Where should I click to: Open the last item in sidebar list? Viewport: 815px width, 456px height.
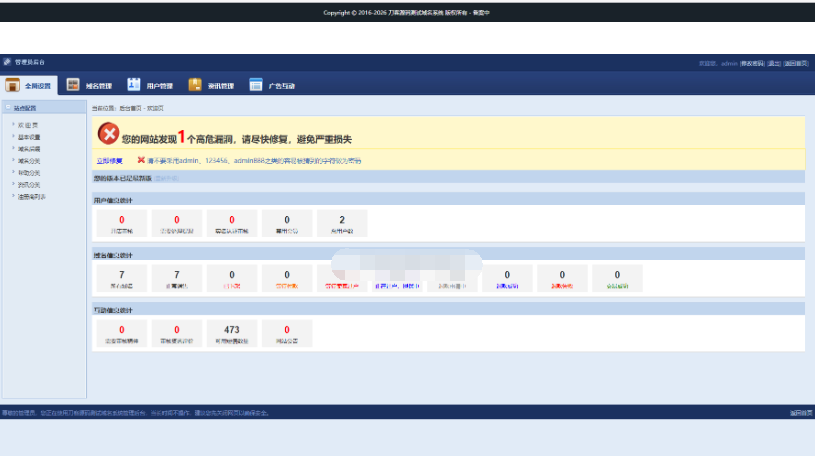31,196
